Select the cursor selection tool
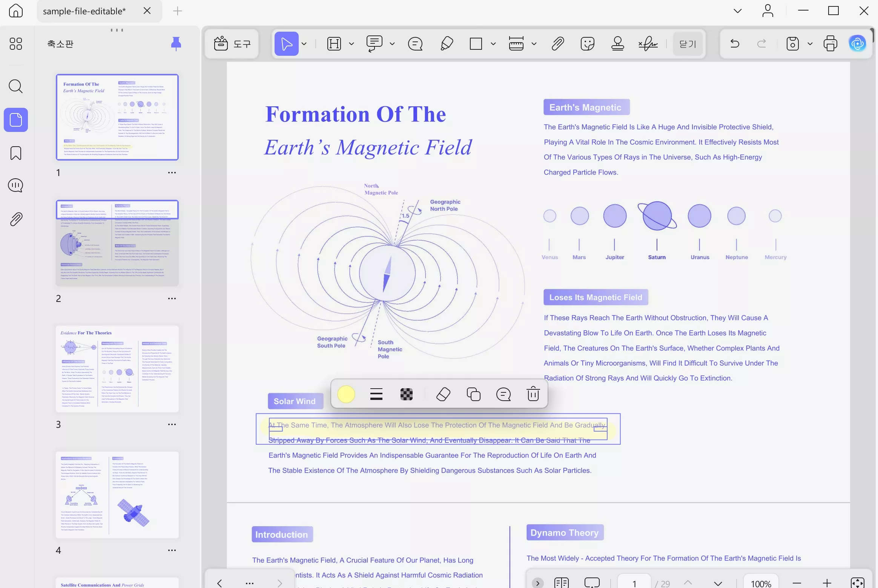The height and width of the screenshot is (588, 878). [x=287, y=44]
